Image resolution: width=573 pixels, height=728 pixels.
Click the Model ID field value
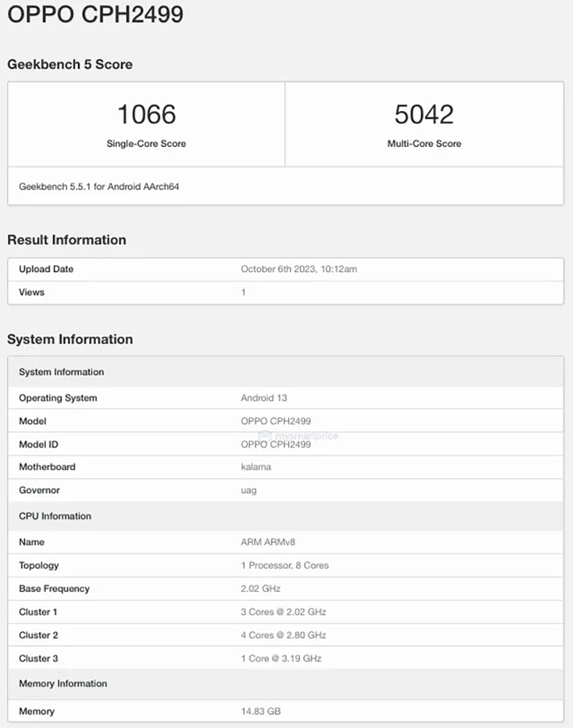275,444
